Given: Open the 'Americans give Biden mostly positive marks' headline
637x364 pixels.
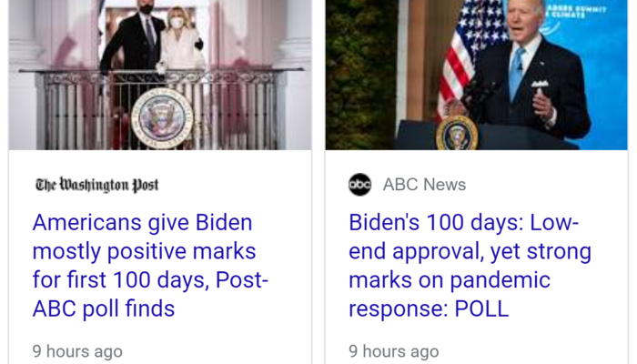Looking at the screenshot, I should tap(150, 266).
